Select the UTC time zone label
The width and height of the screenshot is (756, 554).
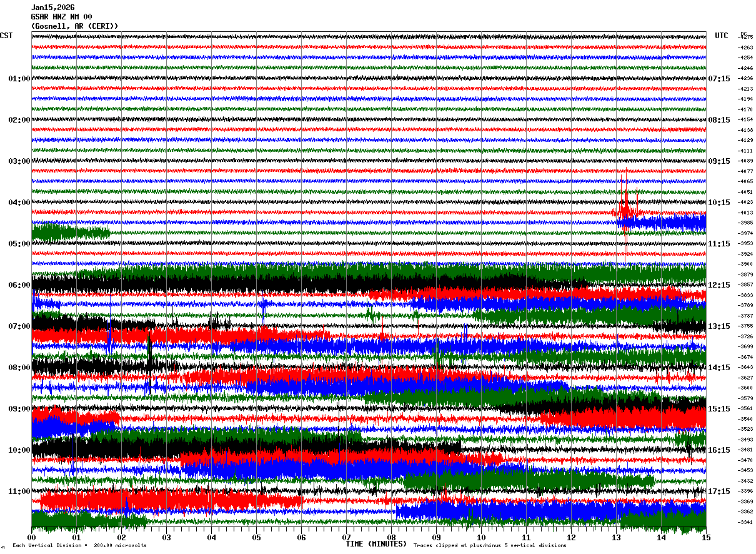pyautogui.click(x=722, y=36)
